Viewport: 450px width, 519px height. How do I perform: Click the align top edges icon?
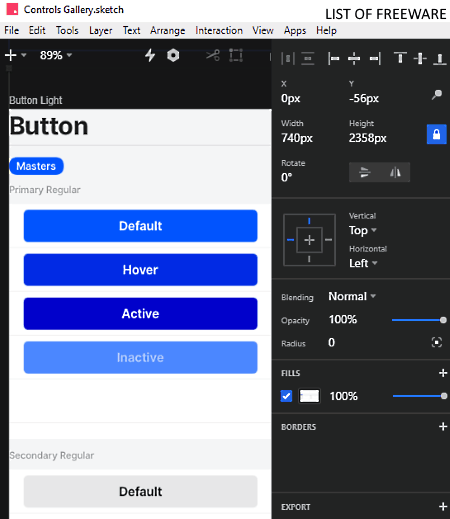(400, 58)
